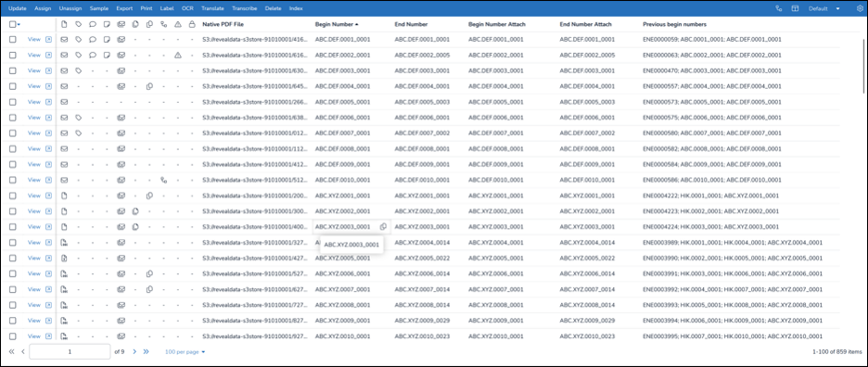Screen dimensions: 868x367
Task: Check the ABC.DEF.0008_0001 row checkbox
Action: pos(12,149)
